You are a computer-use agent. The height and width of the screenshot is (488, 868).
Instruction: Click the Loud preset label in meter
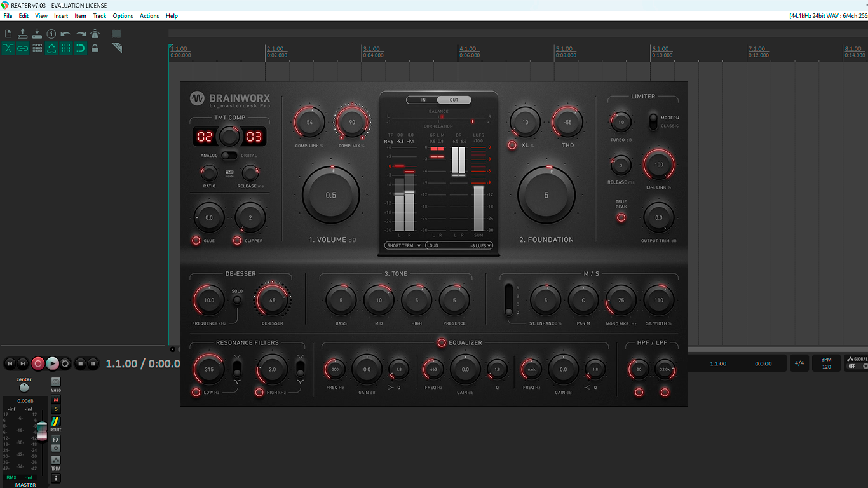pyautogui.click(x=433, y=245)
